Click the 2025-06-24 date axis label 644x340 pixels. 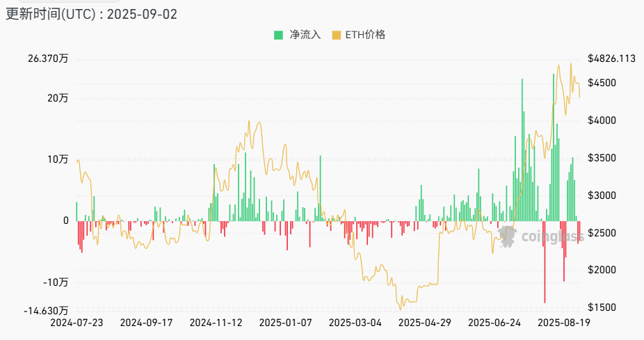coord(494,323)
